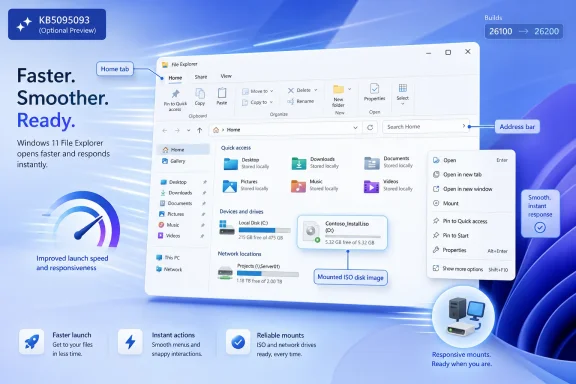Select Home in the navigation pane

pyautogui.click(x=183, y=150)
